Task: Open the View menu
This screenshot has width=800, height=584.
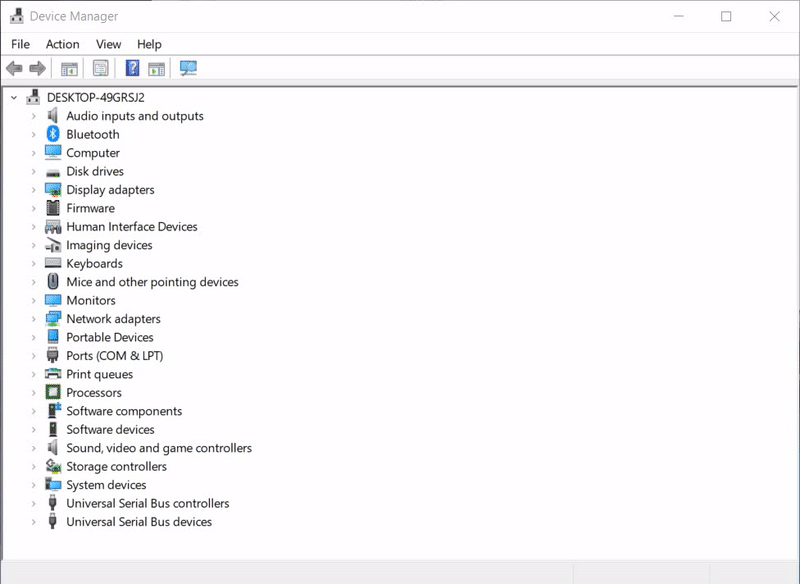Action: pyautogui.click(x=109, y=44)
